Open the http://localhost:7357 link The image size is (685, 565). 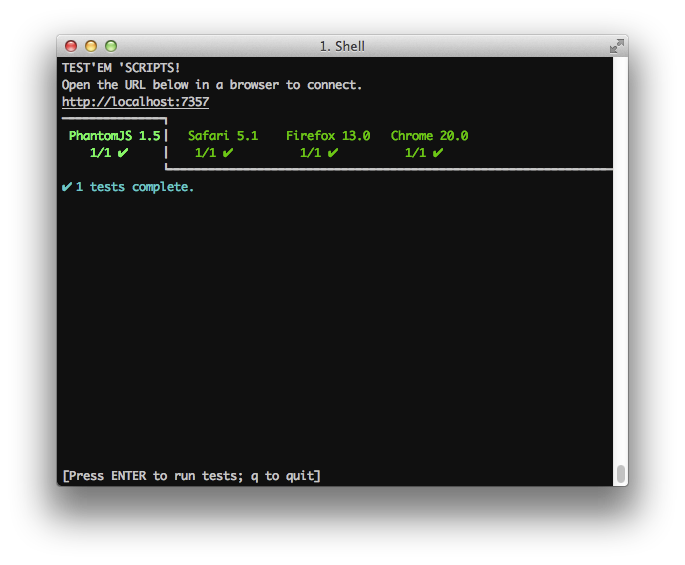pos(135,102)
